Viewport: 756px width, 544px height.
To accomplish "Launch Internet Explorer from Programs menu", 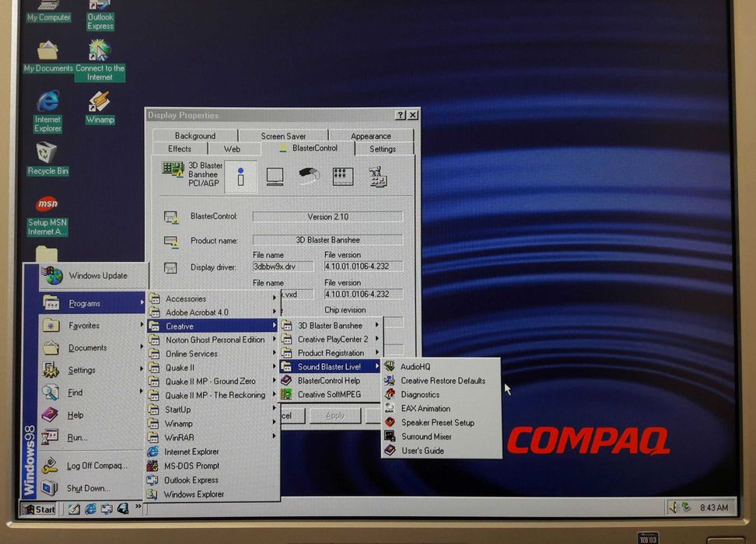I will [214, 452].
